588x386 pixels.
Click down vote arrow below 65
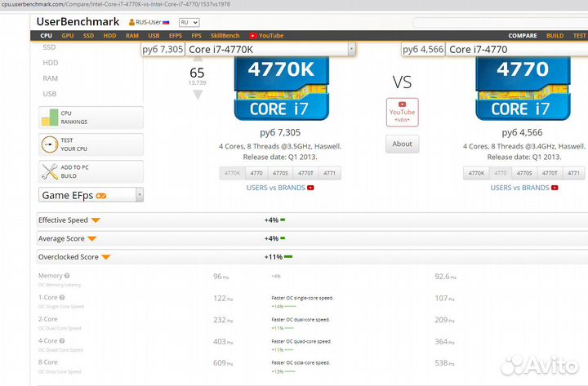pos(198,95)
